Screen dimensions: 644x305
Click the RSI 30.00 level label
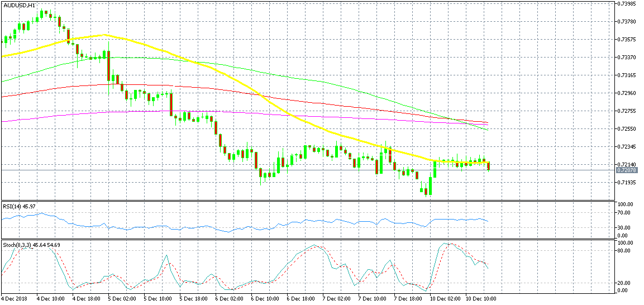(x=623, y=228)
